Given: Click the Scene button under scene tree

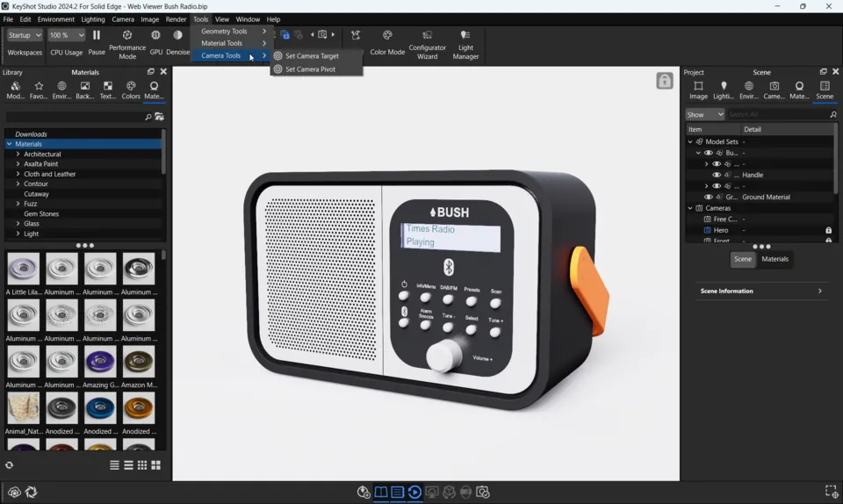Looking at the screenshot, I should (x=743, y=259).
